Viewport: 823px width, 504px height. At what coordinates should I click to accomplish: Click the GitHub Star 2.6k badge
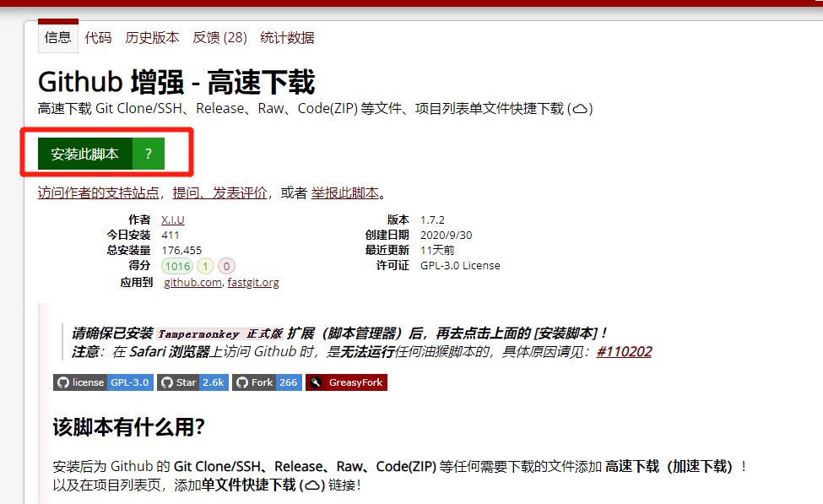(x=192, y=382)
